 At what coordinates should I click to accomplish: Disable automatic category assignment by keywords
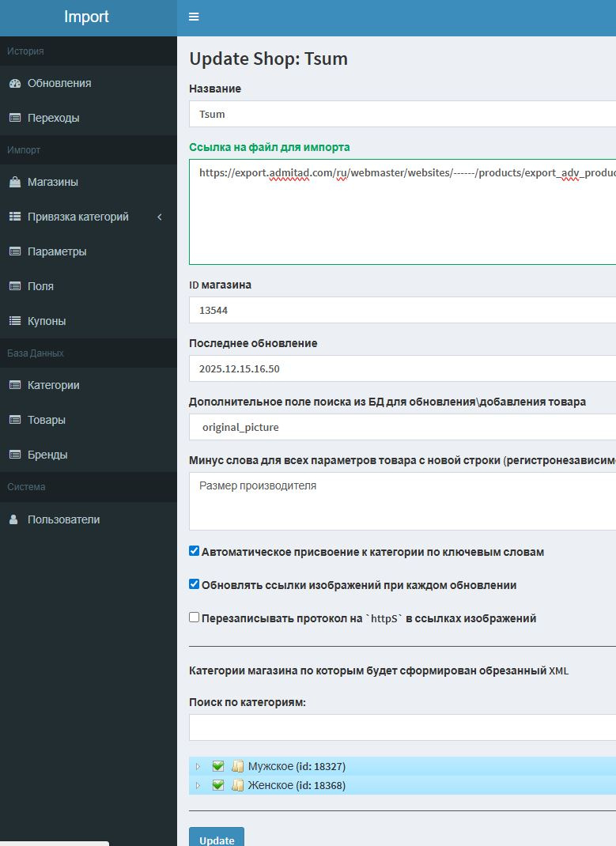pos(195,551)
